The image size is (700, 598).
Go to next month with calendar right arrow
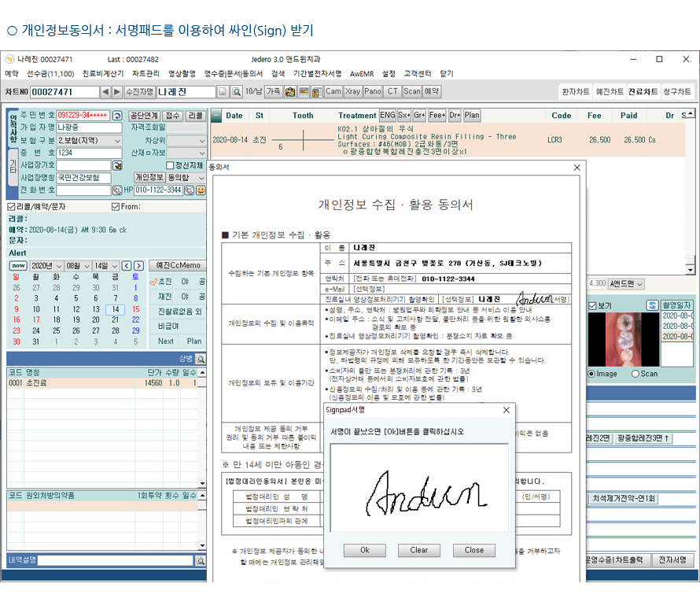138,266
